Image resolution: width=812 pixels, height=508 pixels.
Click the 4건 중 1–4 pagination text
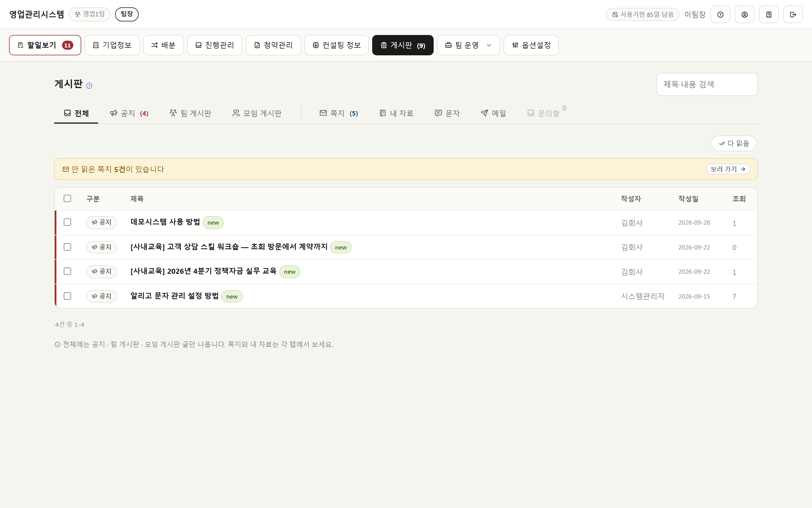click(69, 325)
